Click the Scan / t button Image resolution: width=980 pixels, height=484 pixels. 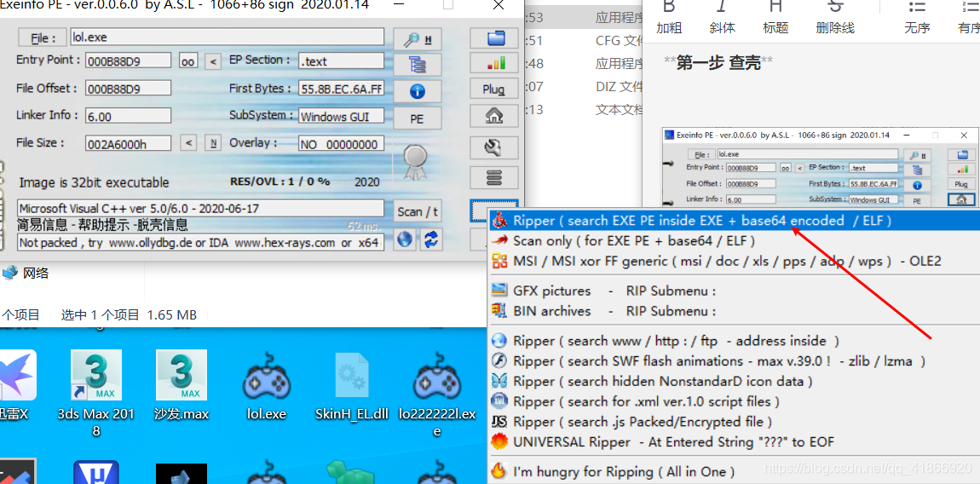418,212
